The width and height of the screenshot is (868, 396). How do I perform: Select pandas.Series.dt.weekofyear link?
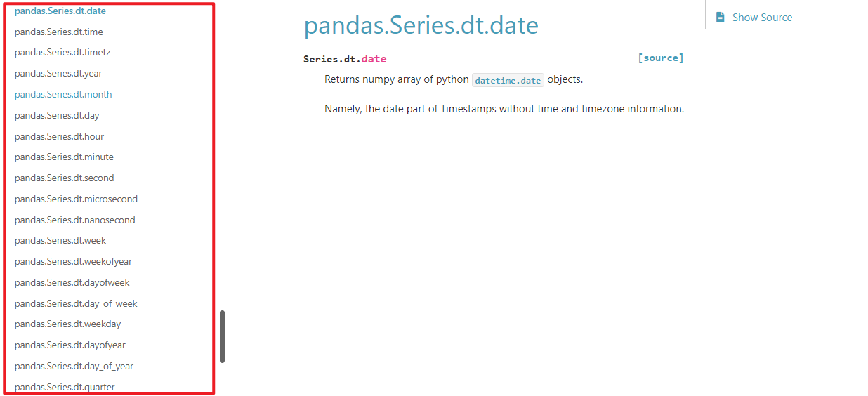click(73, 261)
